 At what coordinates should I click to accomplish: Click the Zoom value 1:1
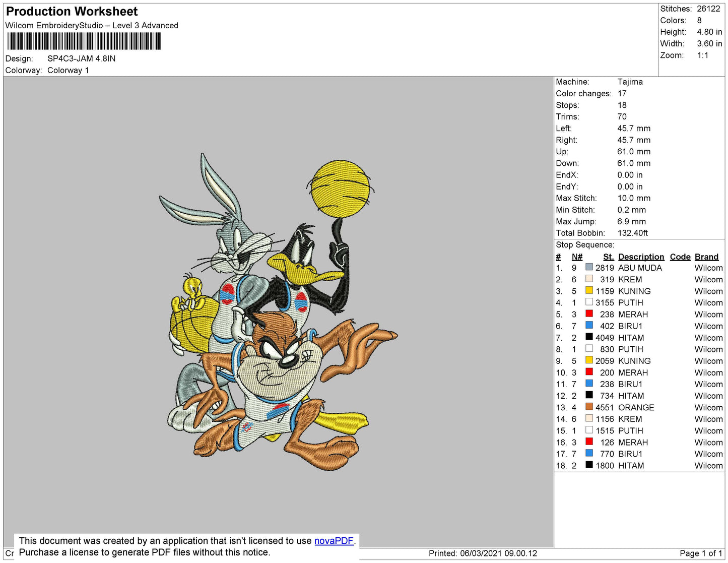click(x=703, y=55)
